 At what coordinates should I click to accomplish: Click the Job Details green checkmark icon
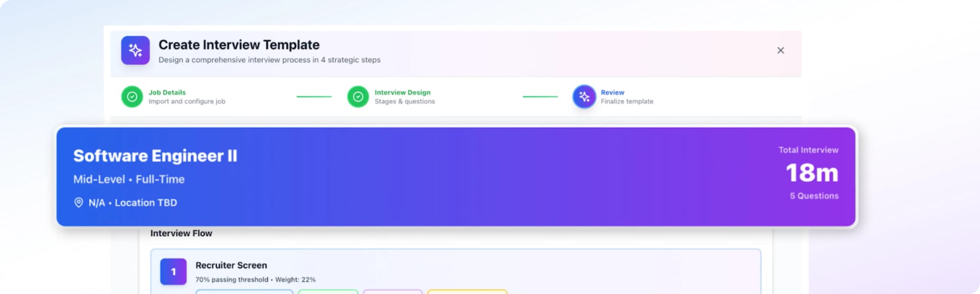(x=132, y=96)
